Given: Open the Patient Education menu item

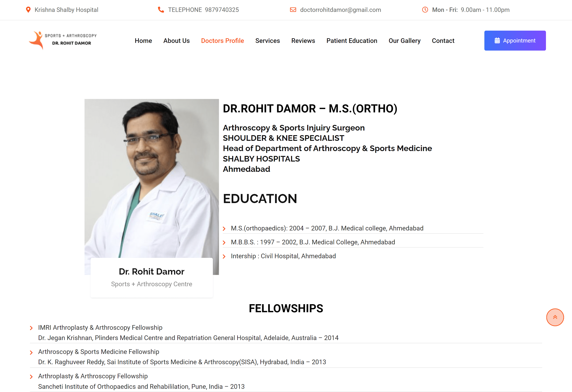Looking at the screenshot, I should pyautogui.click(x=352, y=40).
